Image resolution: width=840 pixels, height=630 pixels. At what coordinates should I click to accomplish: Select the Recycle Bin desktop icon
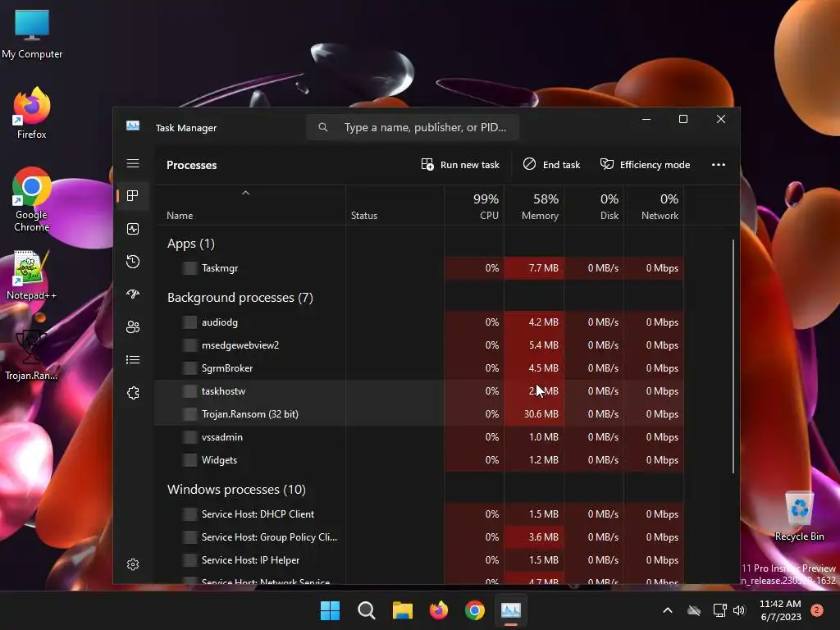[x=799, y=517]
